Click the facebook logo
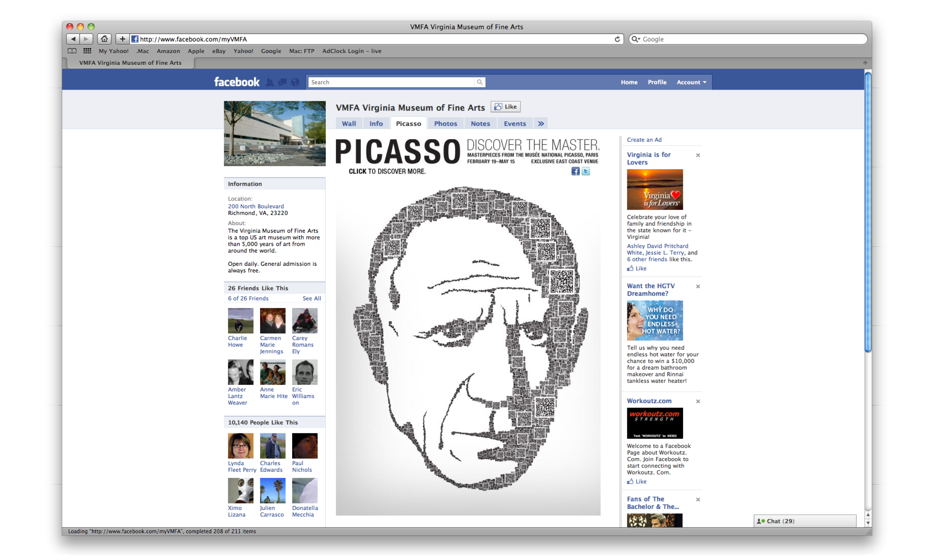This screenshot has height=560, width=934. pyautogui.click(x=237, y=82)
